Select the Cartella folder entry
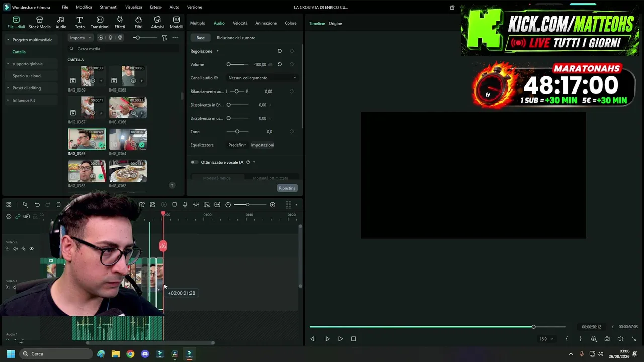644x362 pixels. 19,52
